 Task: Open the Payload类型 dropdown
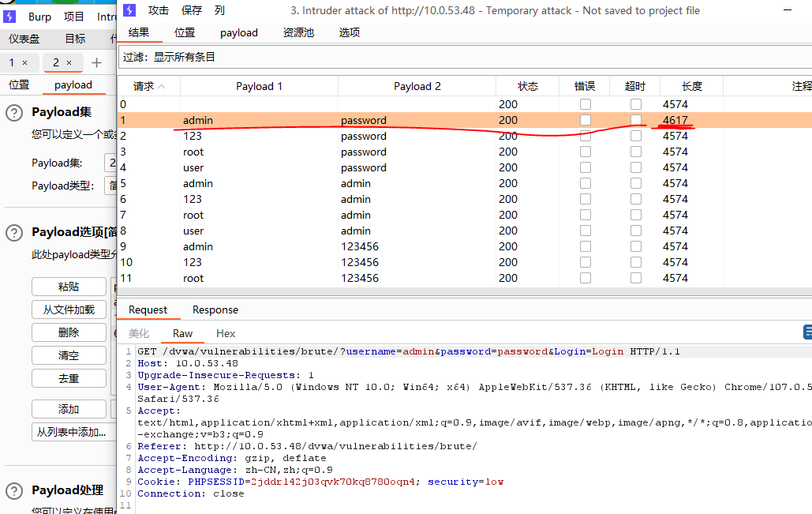110,186
